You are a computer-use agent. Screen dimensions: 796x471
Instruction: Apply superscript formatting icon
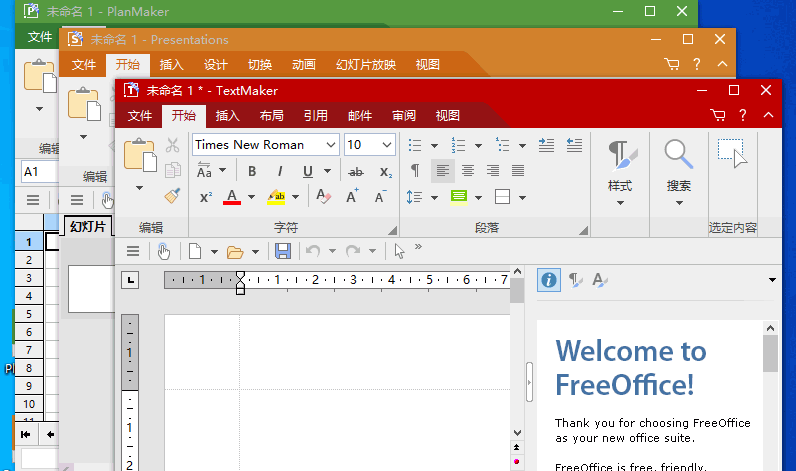pyautogui.click(x=206, y=197)
